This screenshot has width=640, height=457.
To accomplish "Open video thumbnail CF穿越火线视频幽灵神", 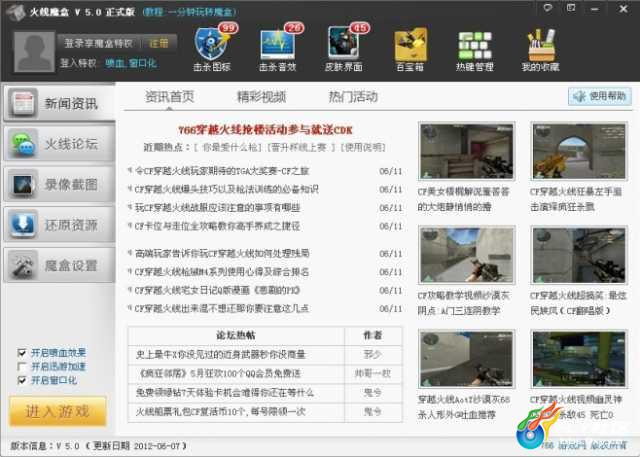I will [x=579, y=359].
